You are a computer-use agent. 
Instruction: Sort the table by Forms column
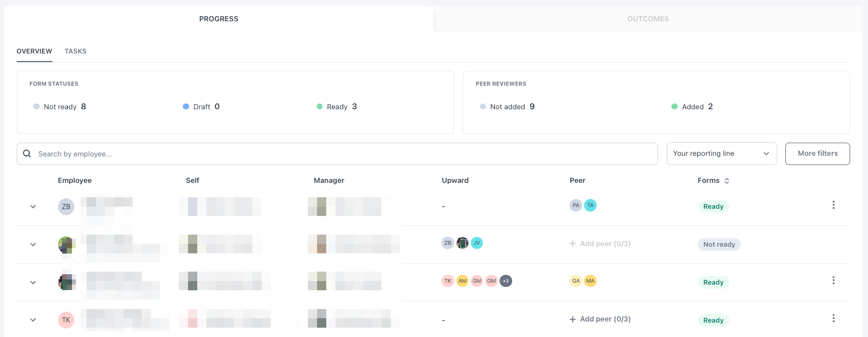[x=727, y=181]
